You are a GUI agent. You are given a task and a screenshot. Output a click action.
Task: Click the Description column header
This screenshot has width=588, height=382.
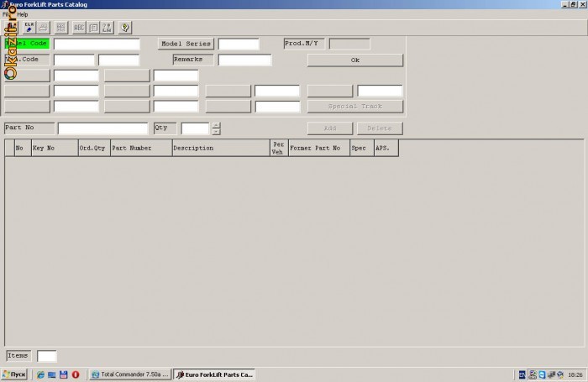[221, 148]
